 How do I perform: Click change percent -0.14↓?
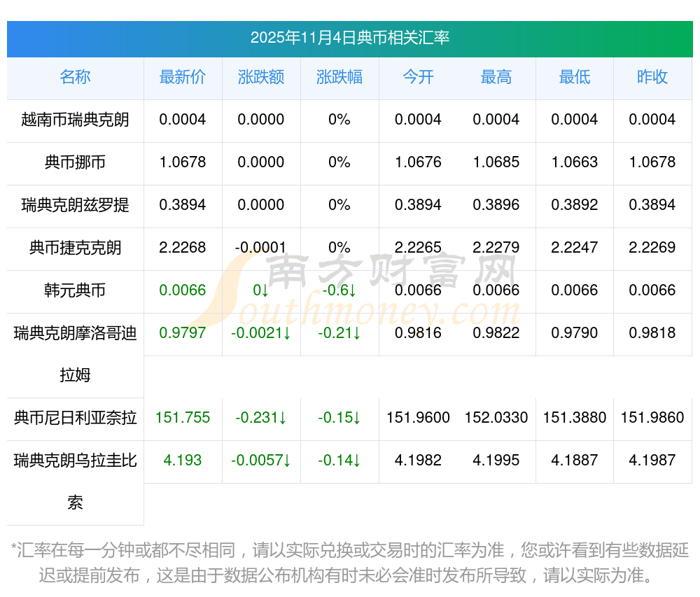click(x=339, y=460)
